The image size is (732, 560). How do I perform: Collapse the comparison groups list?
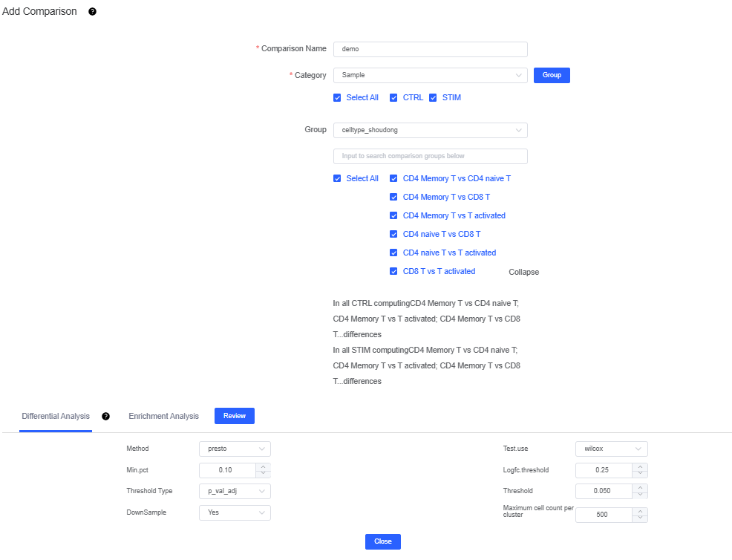[523, 273]
